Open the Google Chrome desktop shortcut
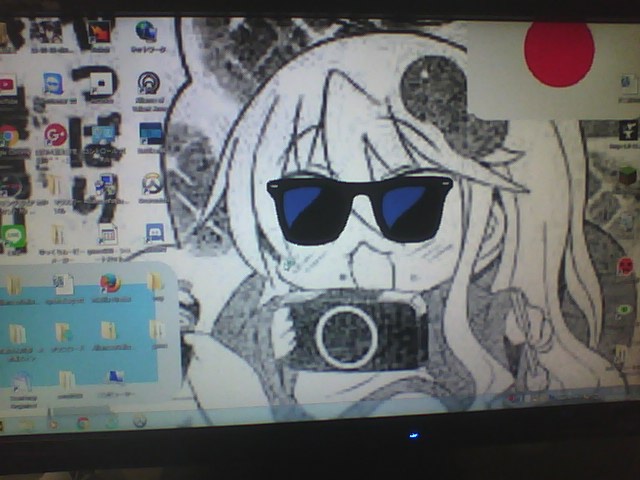Screen dimensions: 640x480 click(8, 136)
